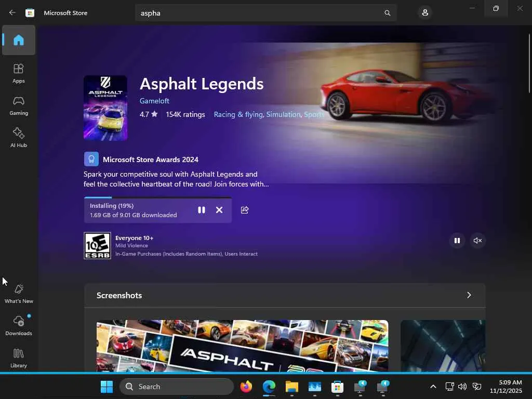Launch Firefox from the taskbar
The height and width of the screenshot is (399, 532).
tap(246, 387)
